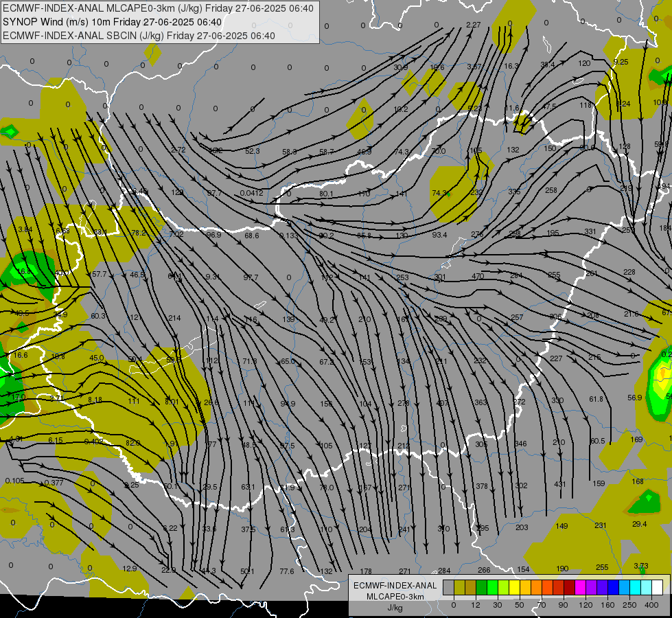Click the map value 431

coord(559,484)
